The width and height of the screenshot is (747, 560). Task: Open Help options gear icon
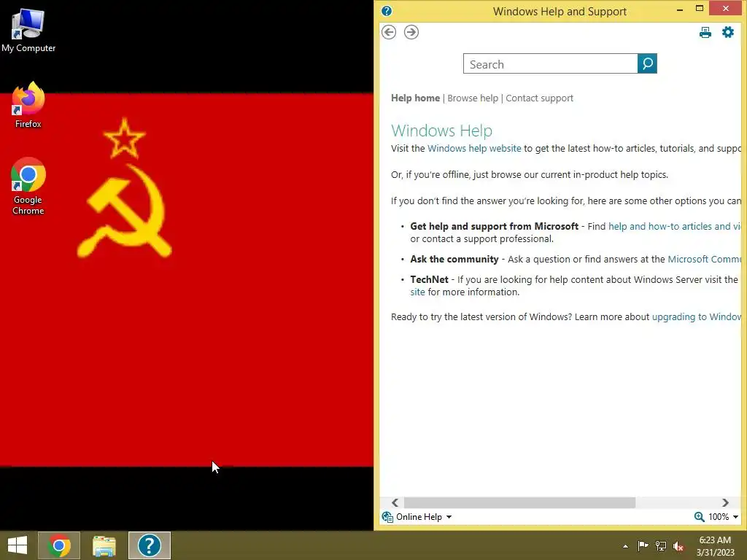click(728, 32)
